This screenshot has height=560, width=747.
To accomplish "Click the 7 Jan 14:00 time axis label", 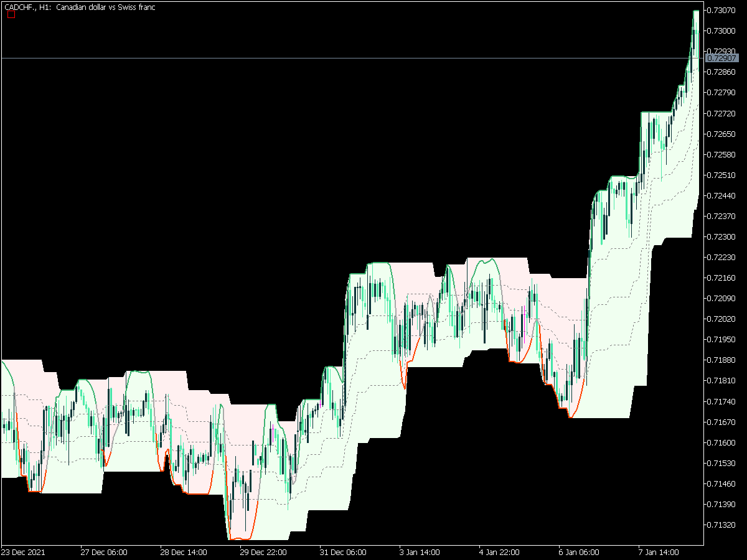I will coord(659,552).
